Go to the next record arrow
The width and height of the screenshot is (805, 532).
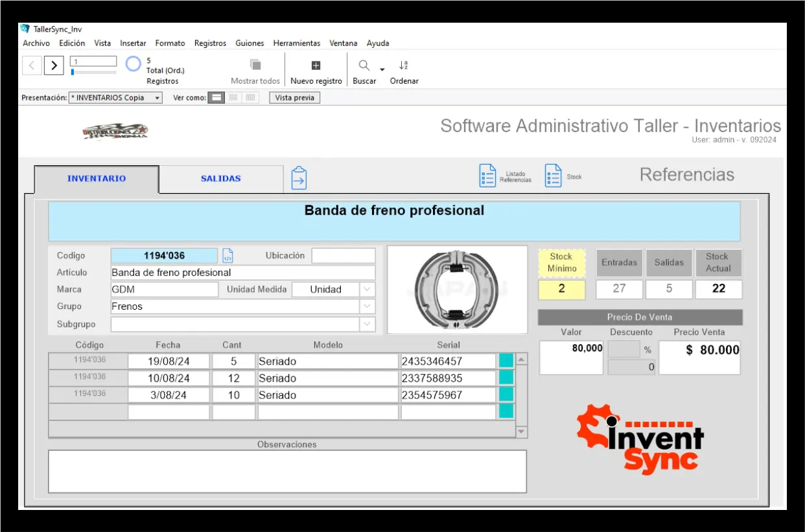pyautogui.click(x=54, y=65)
